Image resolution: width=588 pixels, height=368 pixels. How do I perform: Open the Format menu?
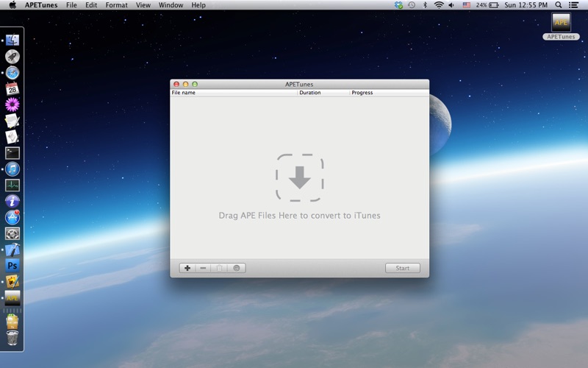click(116, 5)
